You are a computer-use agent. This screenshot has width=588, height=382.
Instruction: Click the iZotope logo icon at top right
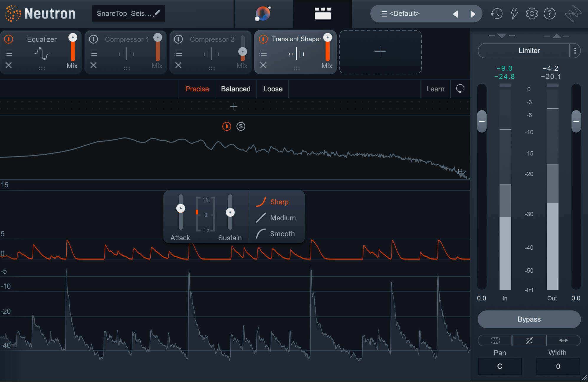click(x=573, y=14)
